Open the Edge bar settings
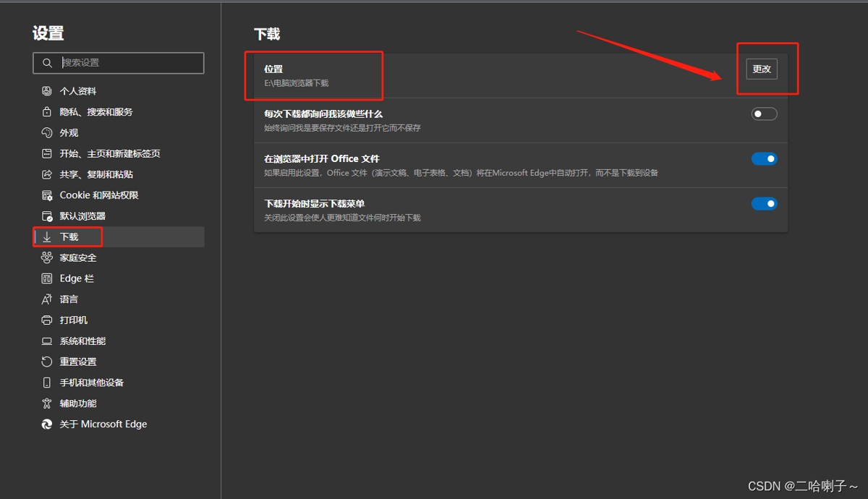Viewport: 868px width, 499px height. click(76, 278)
